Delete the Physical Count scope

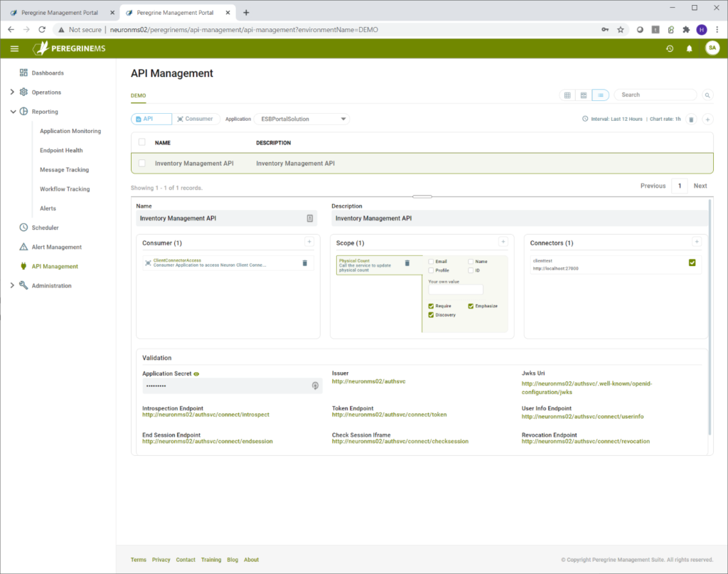[407, 262]
